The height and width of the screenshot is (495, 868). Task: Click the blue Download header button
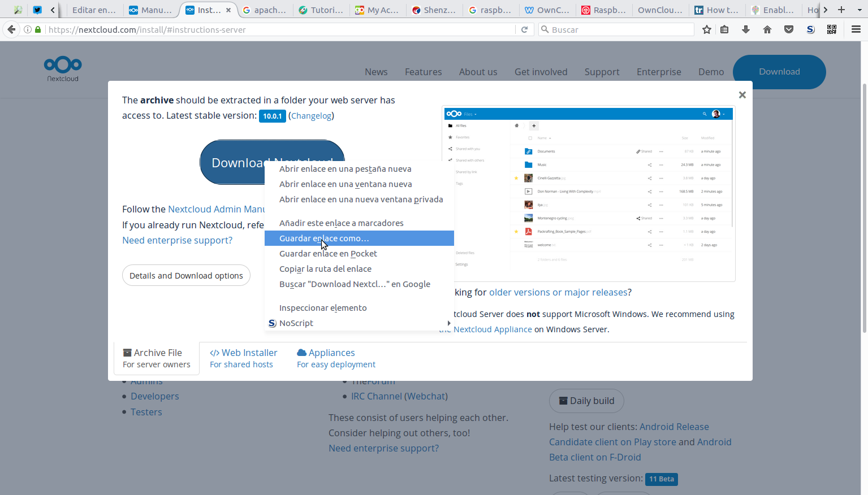click(x=779, y=72)
